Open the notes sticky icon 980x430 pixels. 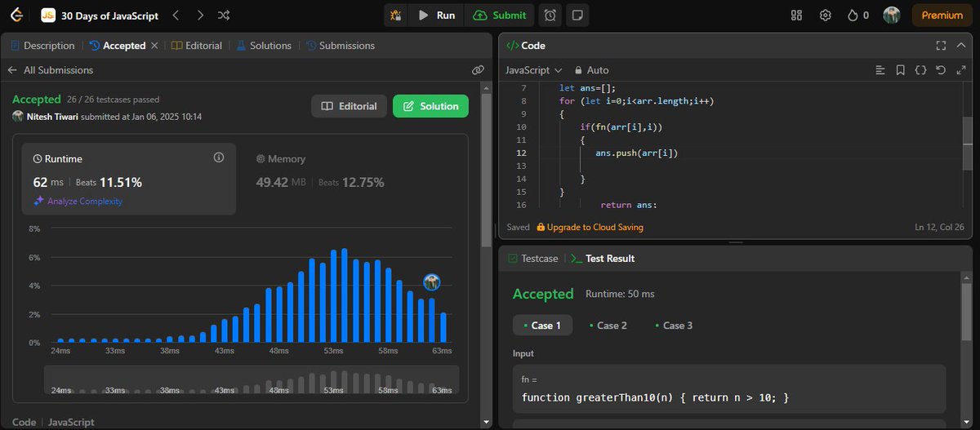coord(577,15)
